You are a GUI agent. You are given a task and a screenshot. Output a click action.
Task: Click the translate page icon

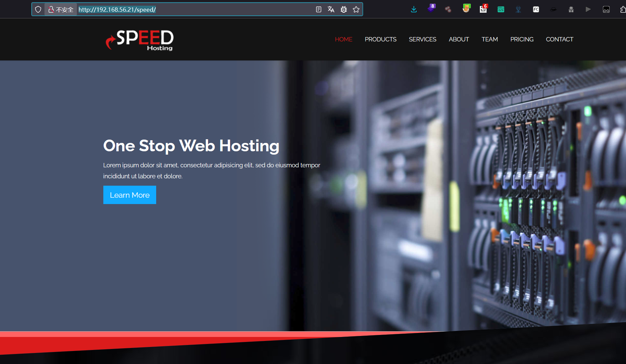pos(331,9)
